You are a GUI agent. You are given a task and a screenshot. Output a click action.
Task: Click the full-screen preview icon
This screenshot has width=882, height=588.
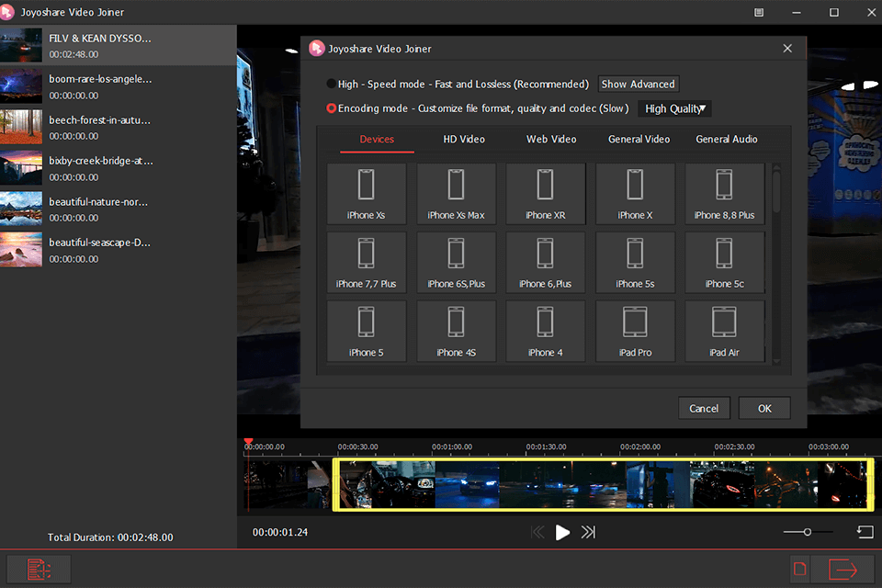[x=864, y=531]
